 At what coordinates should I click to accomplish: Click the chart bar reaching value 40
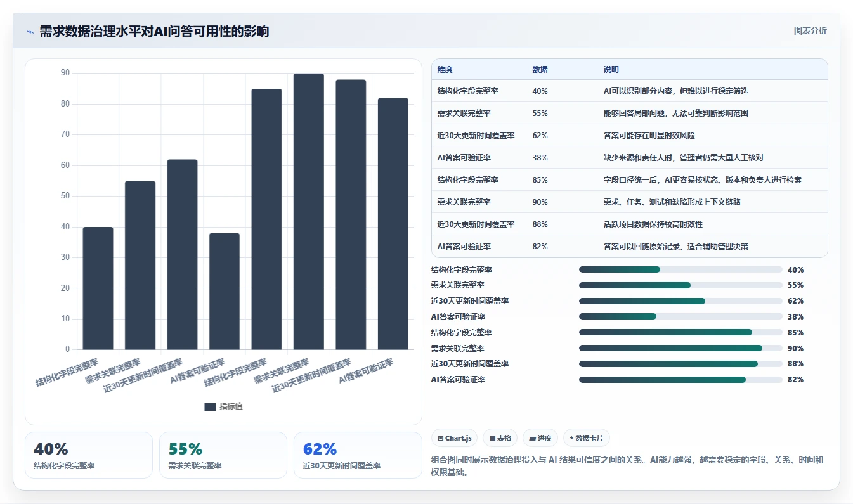[x=98, y=288]
